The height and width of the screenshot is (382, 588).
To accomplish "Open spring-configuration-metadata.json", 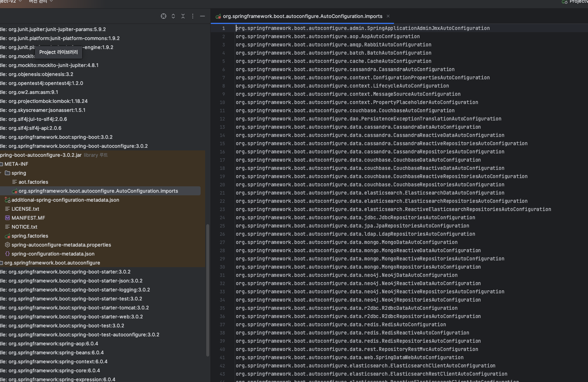I will tap(53, 254).
